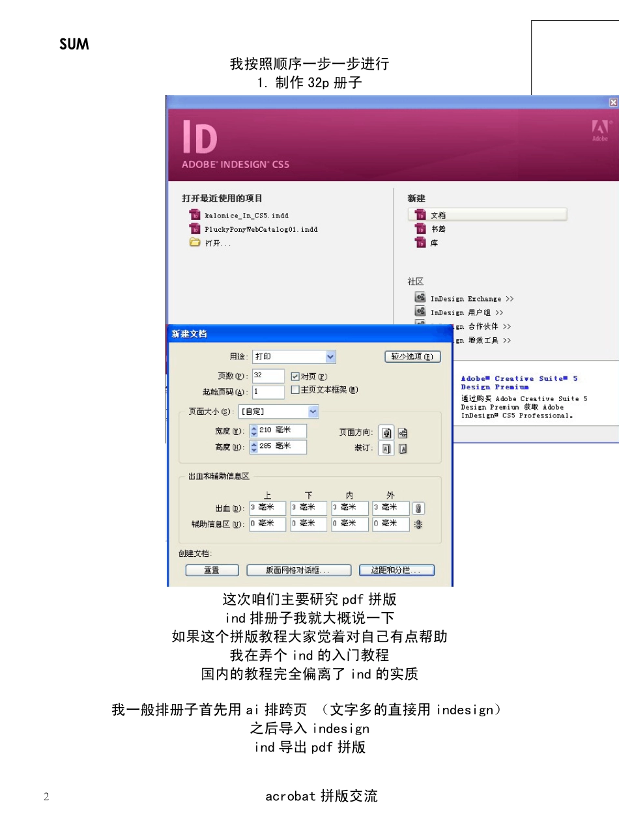Image resolution: width=619 pixels, height=840 pixels.
Task: Click the 宽度 stepper arrows
Action: coord(253,430)
